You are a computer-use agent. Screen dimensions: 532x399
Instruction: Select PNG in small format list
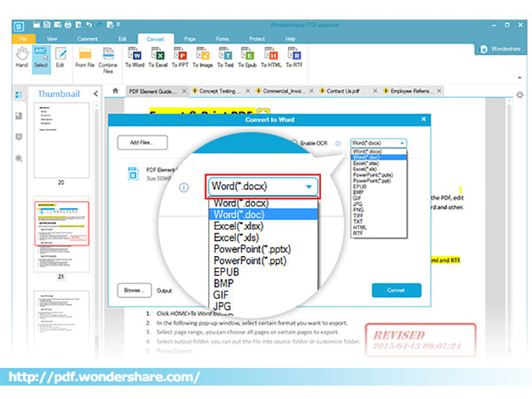click(x=379, y=210)
